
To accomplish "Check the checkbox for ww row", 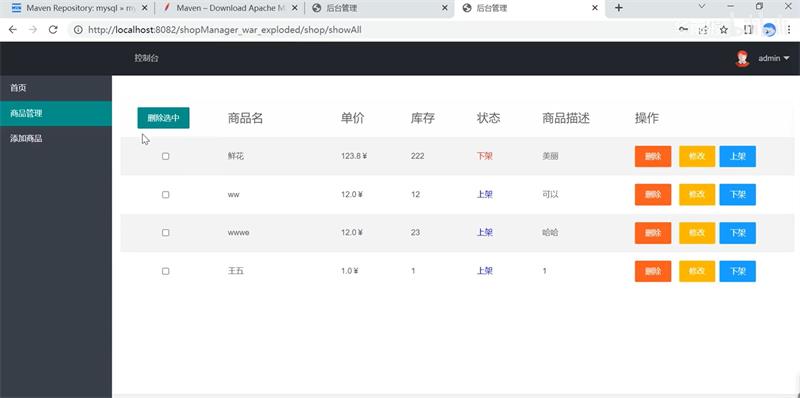I will point(165,194).
